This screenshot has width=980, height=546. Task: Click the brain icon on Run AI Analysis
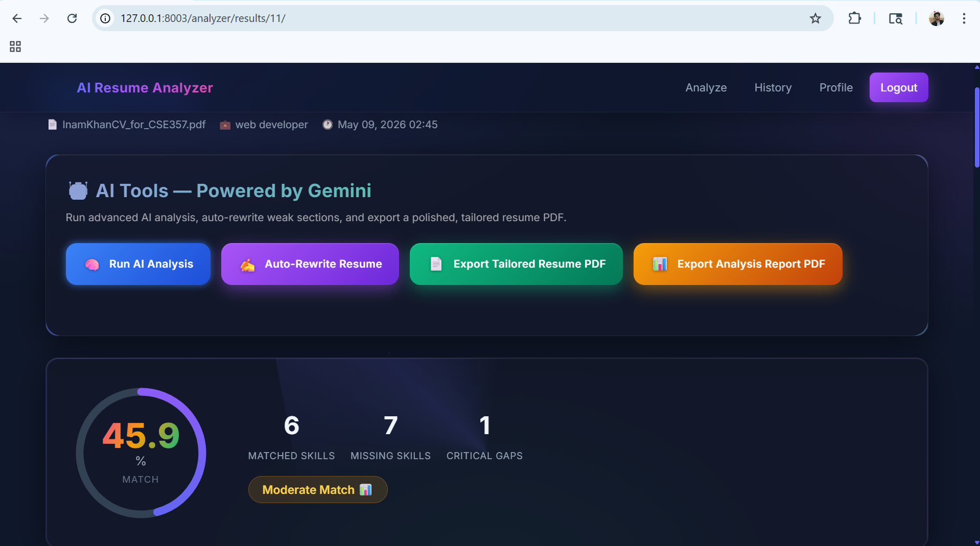92,265
